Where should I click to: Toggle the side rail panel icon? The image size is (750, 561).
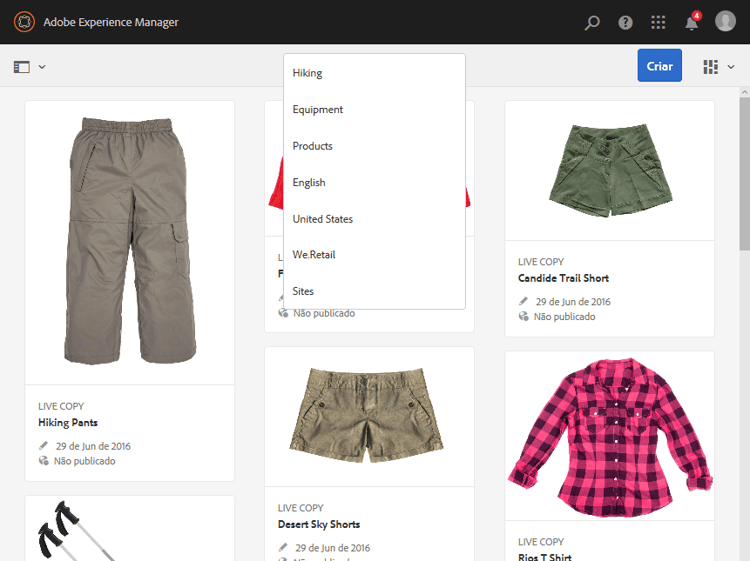tap(22, 67)
